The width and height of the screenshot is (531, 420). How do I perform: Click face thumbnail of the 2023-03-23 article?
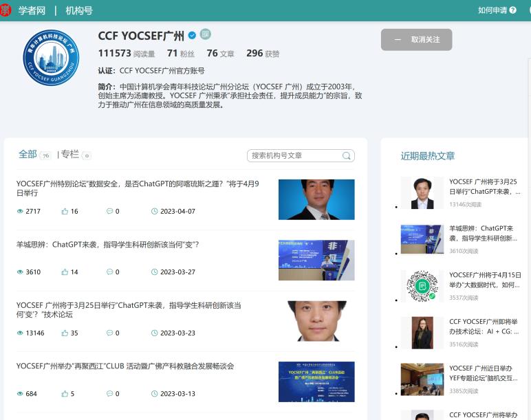tap(316, 321)
